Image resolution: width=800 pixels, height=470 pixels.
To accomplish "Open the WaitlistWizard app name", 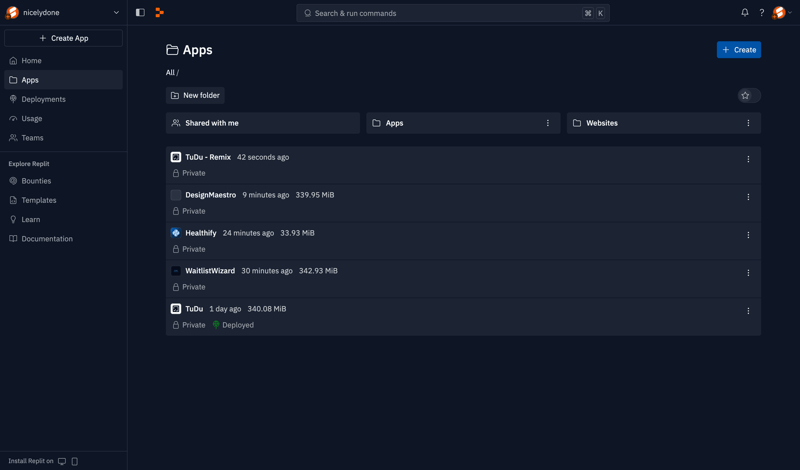I will coord(210,271).
